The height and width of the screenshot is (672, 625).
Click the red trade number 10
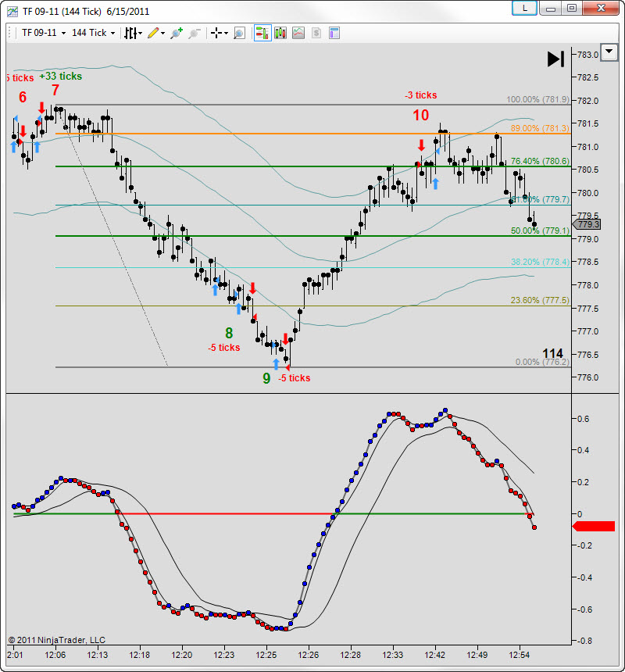420,116
